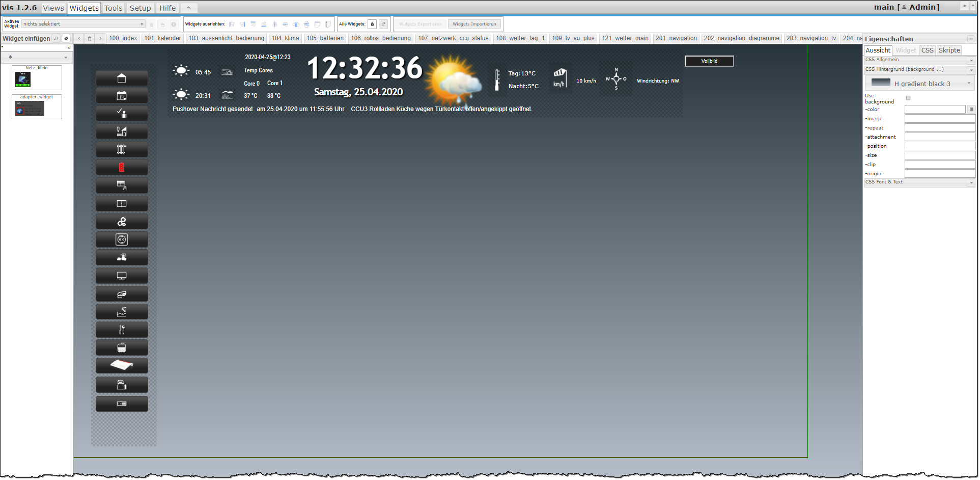
Task: Open the Aktives Widget selection dropdown
Action: coord(83,24)
